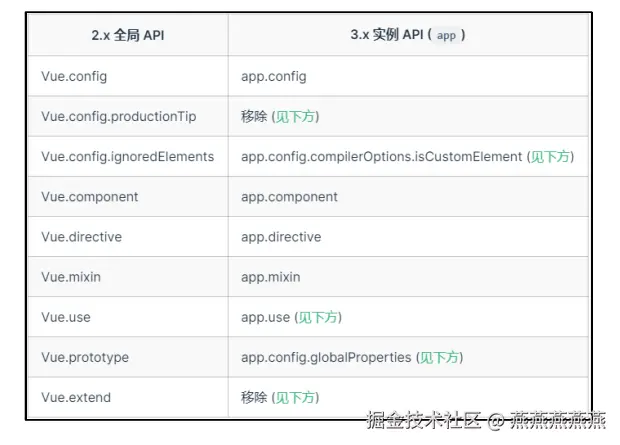
Task: Click the 见下方 link beside app.config.globalProperties
Action: pyautogui.click(x=440, y=357)
